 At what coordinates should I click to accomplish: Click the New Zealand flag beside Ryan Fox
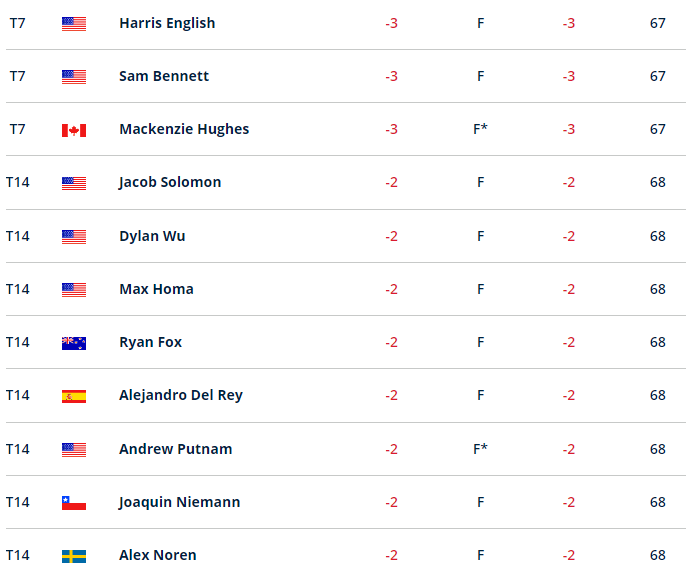74,343
